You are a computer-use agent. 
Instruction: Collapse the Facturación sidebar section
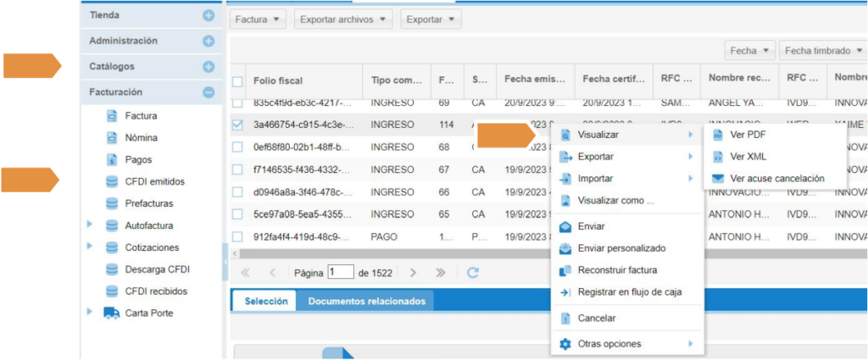pyautogui.click(x=209, y=92)
